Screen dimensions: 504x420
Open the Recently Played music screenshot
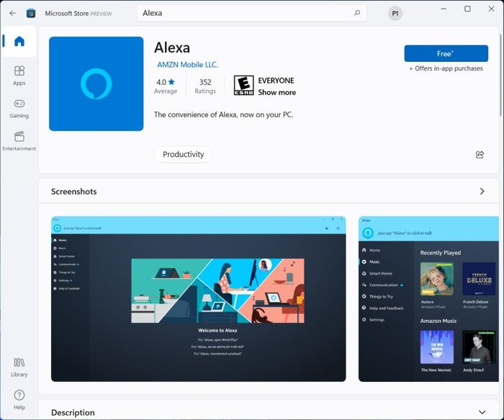click(428, 299)
